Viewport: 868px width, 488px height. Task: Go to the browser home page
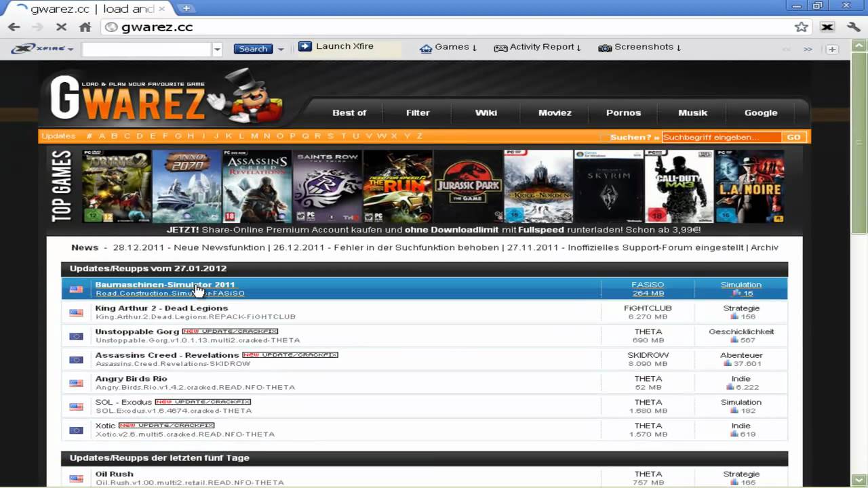(85, 27)
